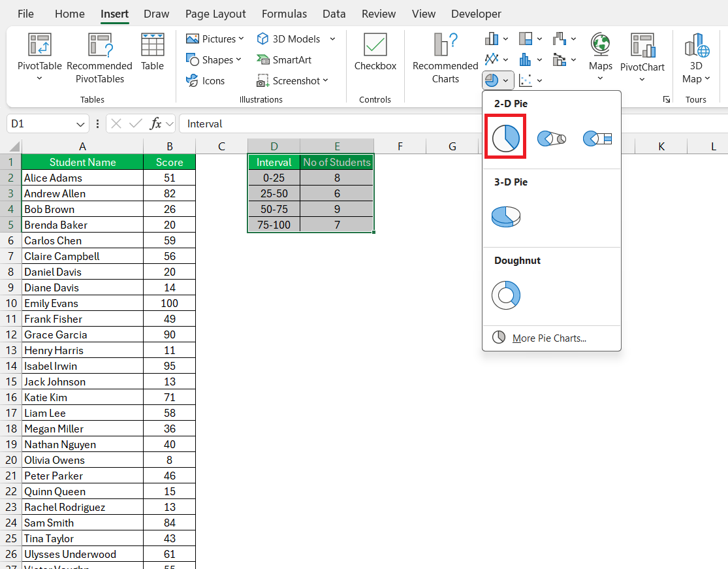Expand the Screenshot dropdown
Screen dimensions: 728x569
click(x=293, y=81)
